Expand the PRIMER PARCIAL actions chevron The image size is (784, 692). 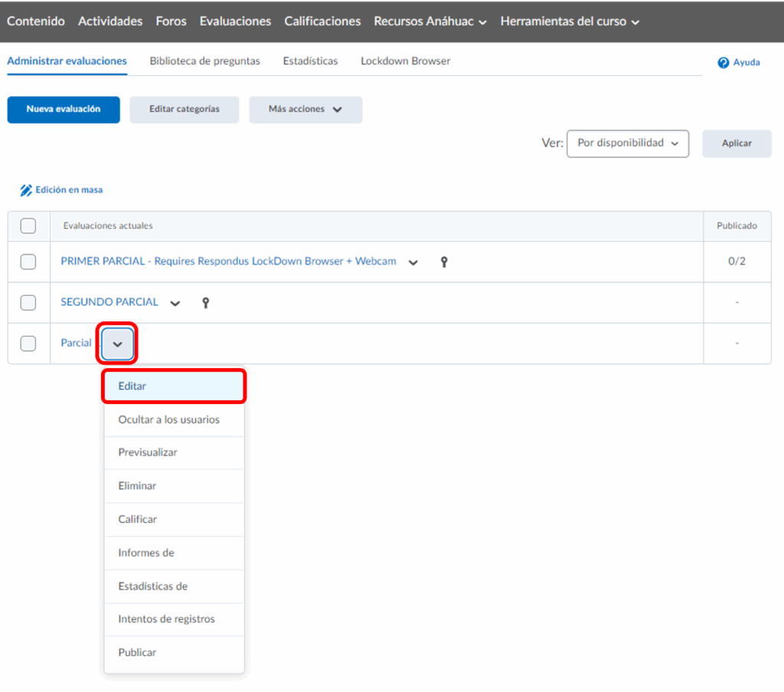coord(413,263)
